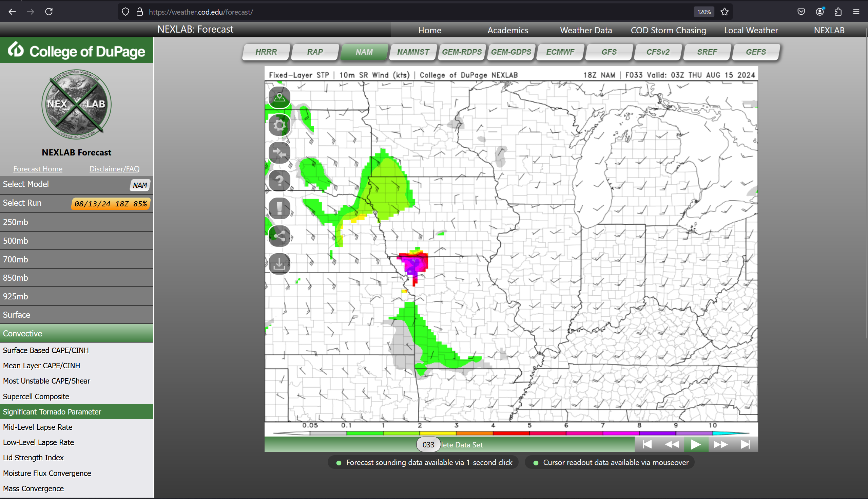Screen dimensions: 868x499
Task: Click the site padlock icon
Action: click(140, 12)
